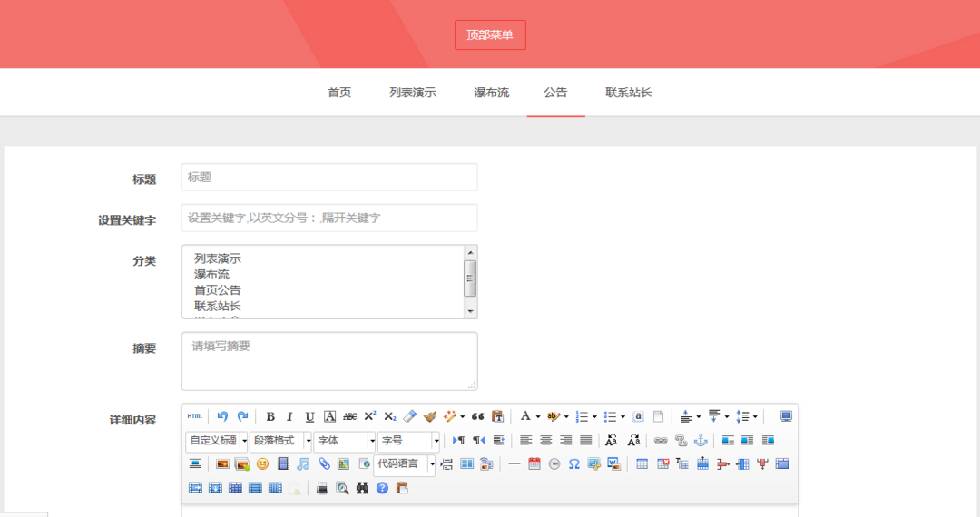Run auto typesetting magic wand
Screen dimensions: 980x517
point(450,416)
